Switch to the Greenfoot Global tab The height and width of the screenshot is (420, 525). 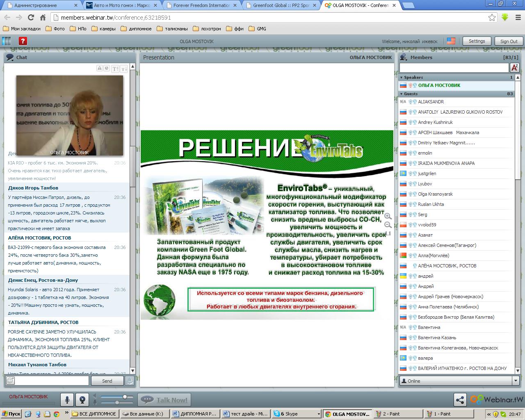281,5
